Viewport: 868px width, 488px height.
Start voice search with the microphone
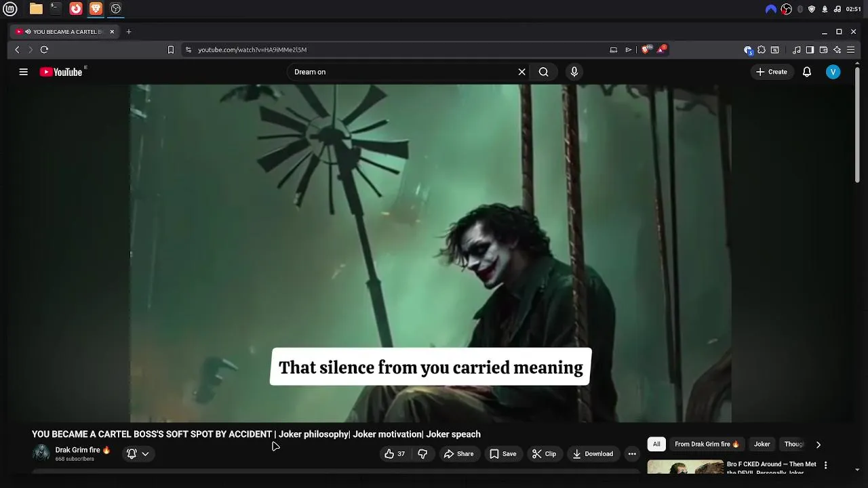(x=574, y=72)
